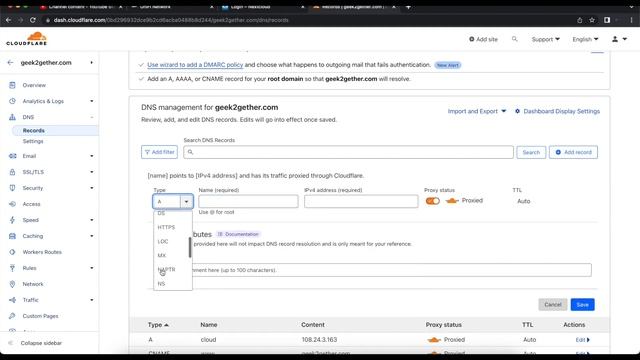Click Dashboard Display Settings gear icon
The image size is (640, 360).
517,111
